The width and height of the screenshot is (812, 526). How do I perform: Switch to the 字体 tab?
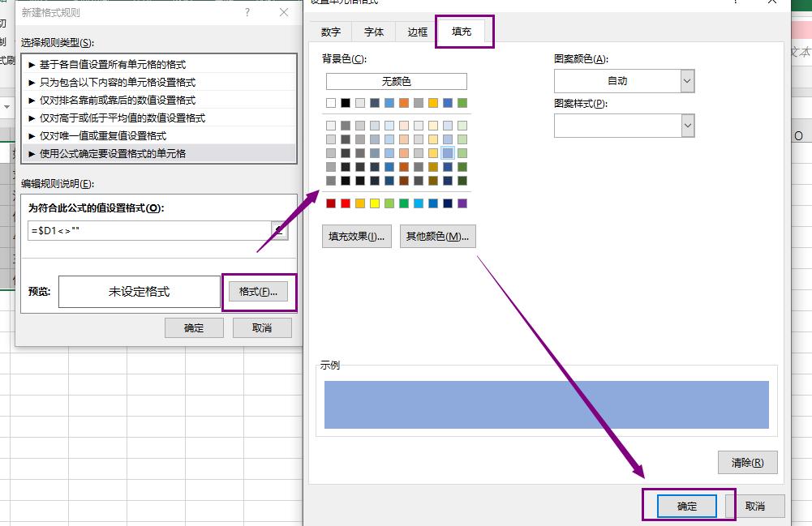point(374,32)
